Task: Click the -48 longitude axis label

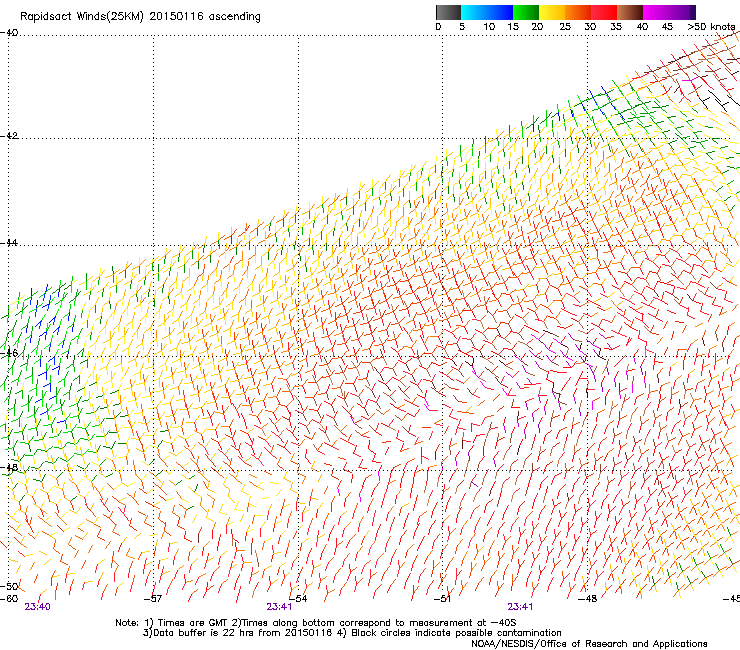Action: coord(588,599)
